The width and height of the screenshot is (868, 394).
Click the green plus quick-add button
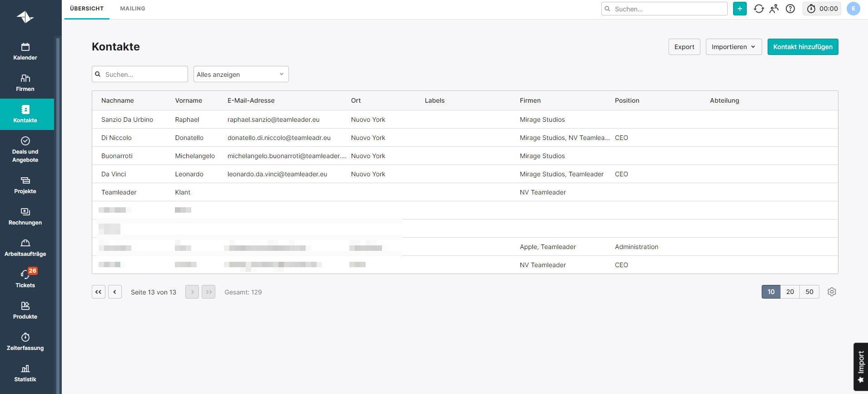[739, 9]
